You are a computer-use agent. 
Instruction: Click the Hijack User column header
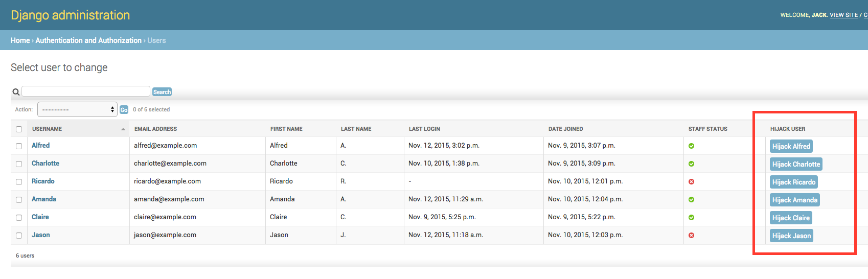tap(788, 129)
